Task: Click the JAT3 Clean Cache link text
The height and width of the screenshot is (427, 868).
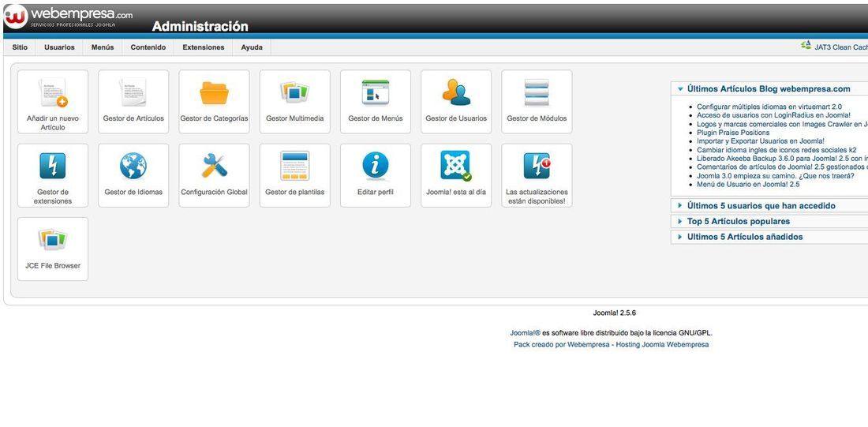Action: pyautogui.click(x=841, y=47)
